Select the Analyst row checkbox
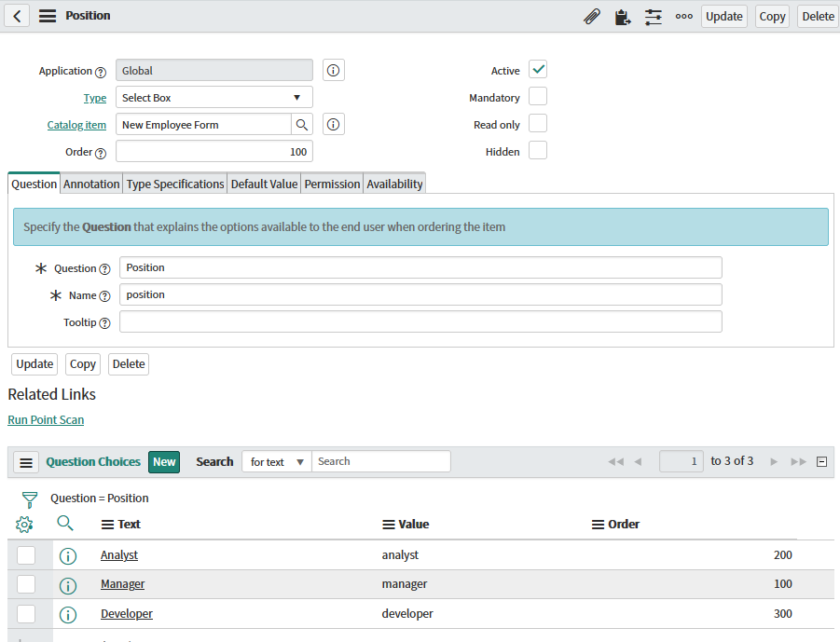 [x=26, y=555]
